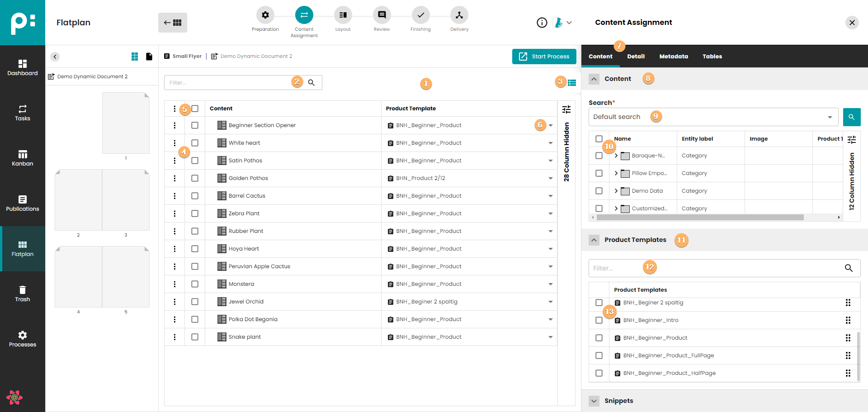Open Kanban in the sidebar
The width and height of the screenshot is (868, 412).
23,158
